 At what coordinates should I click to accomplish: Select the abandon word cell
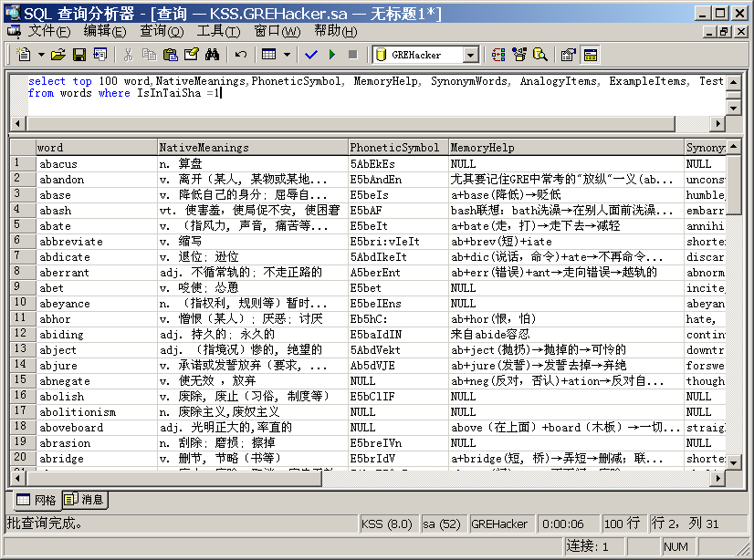point(96,180)
